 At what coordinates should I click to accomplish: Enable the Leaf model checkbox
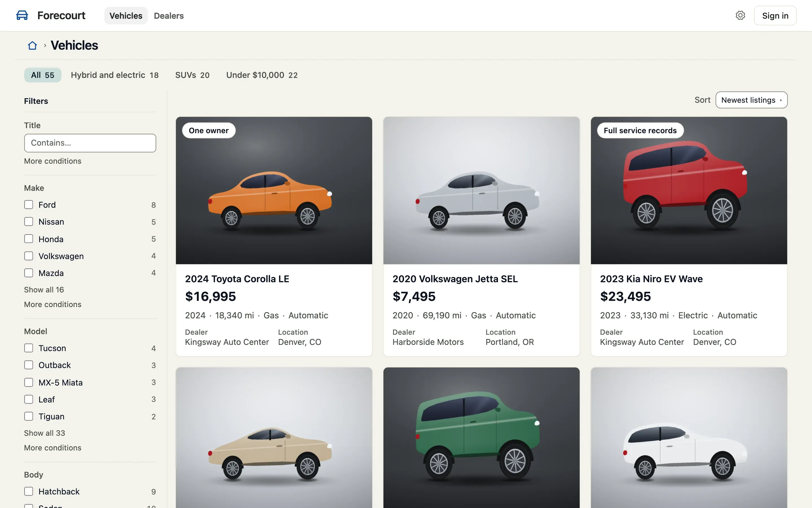tap(28, 399)
